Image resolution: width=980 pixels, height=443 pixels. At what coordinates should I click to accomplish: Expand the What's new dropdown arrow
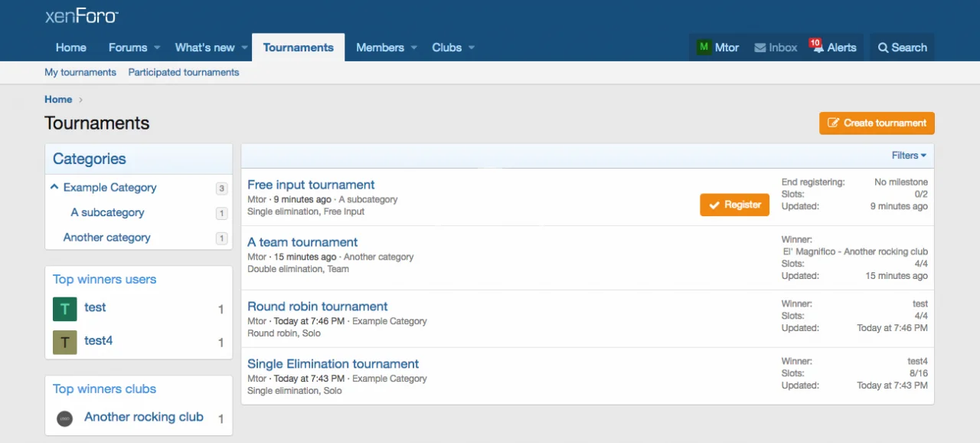(245, 48)
